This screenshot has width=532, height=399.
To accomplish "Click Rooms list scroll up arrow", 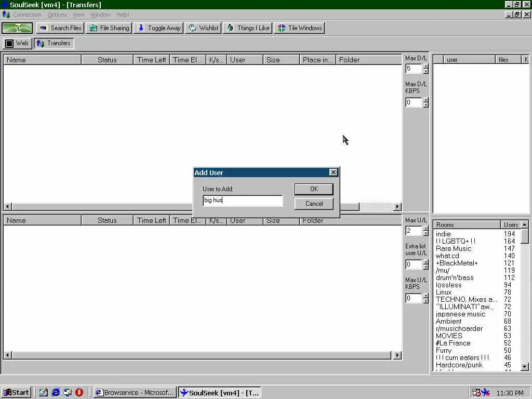I will click(525, 224).
